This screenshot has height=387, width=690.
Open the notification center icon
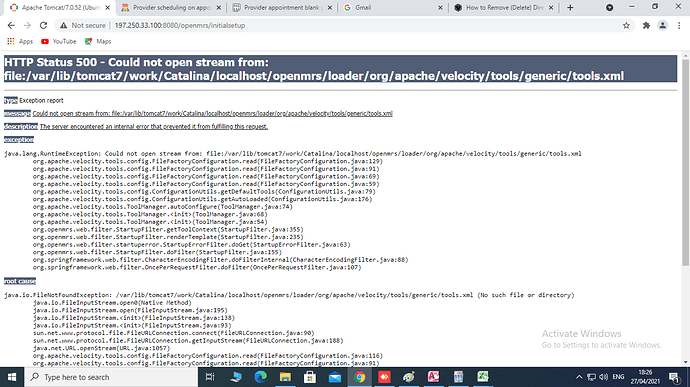tap(674, 377)
